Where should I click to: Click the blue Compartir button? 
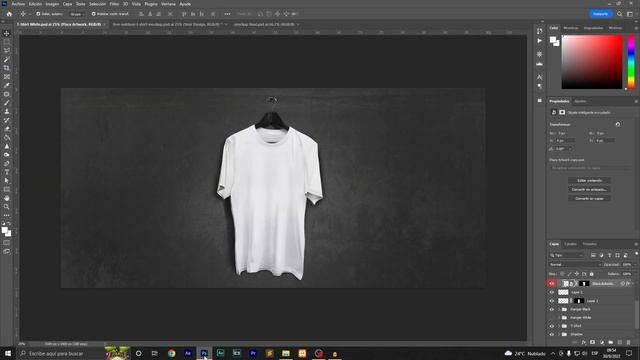coord(601,14)
